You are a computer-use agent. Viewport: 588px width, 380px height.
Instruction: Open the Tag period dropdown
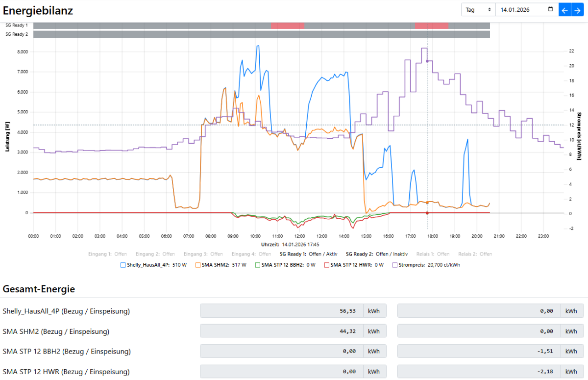coord(478,10)
